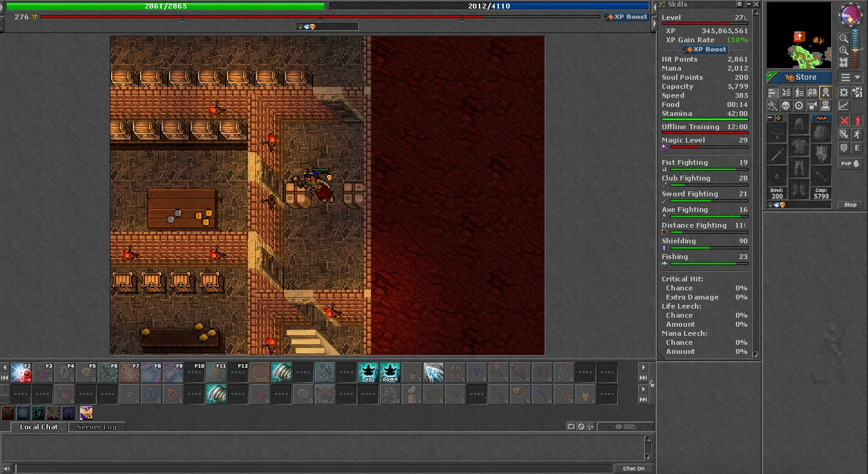Click the top action bar left arrow
Viewport: 868px width, 474px height.
pyautogui.click(x=5, y=367)
